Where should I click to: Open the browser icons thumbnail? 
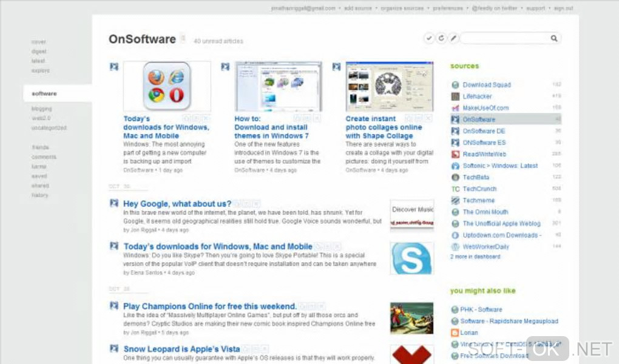tap(167, 86)
